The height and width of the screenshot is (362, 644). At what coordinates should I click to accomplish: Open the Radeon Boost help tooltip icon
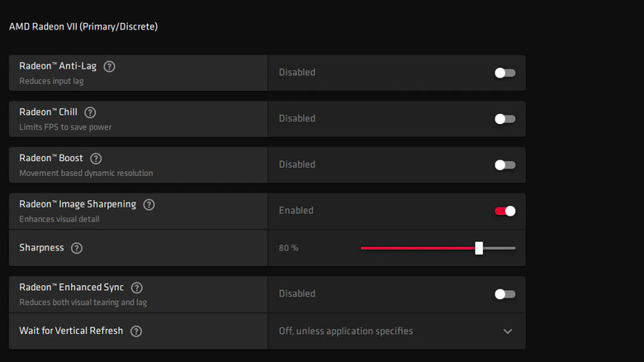click(x=96, y=159)
